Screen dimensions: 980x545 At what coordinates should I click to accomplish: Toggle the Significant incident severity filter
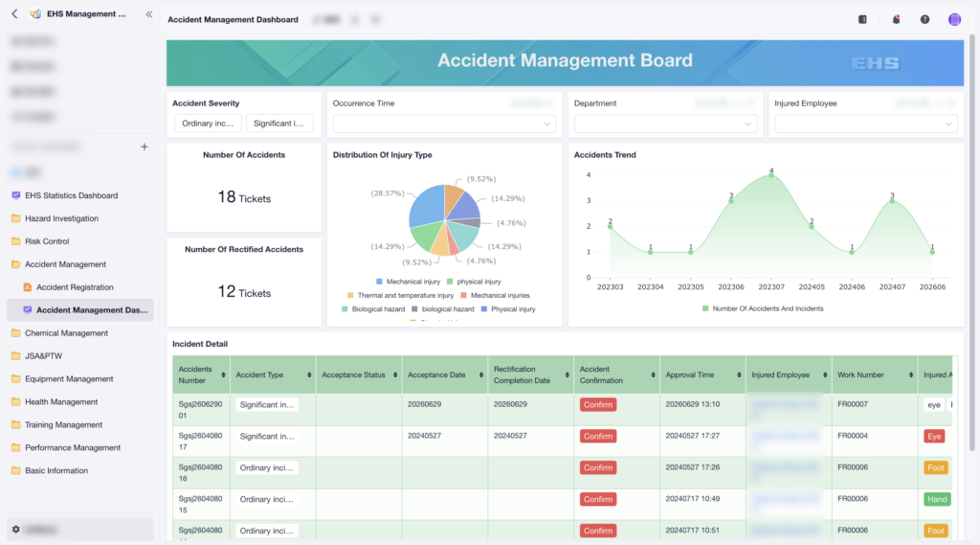(x=278, y=124)
